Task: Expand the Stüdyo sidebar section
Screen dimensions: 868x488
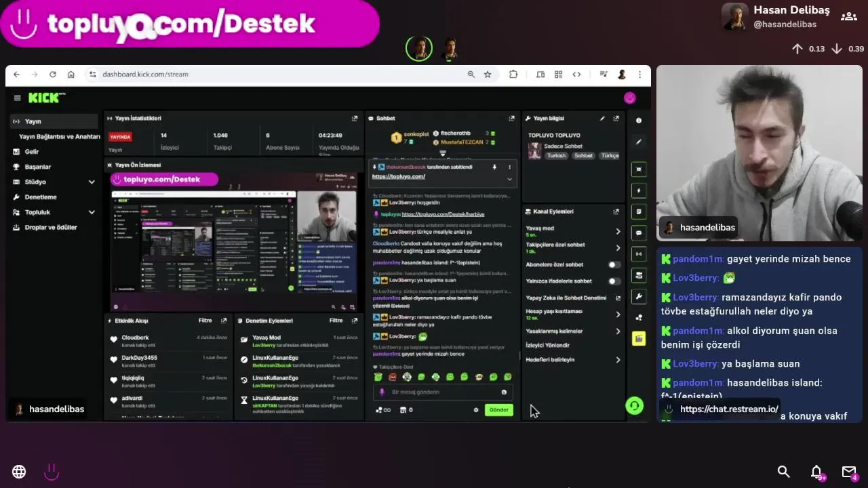Action: coord(92,182)
